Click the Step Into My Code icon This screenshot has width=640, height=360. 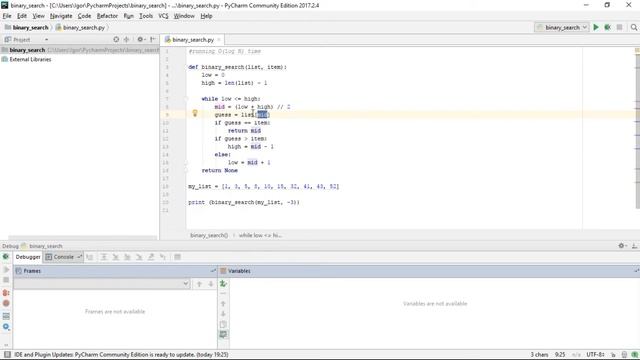[x=127, y=257]
